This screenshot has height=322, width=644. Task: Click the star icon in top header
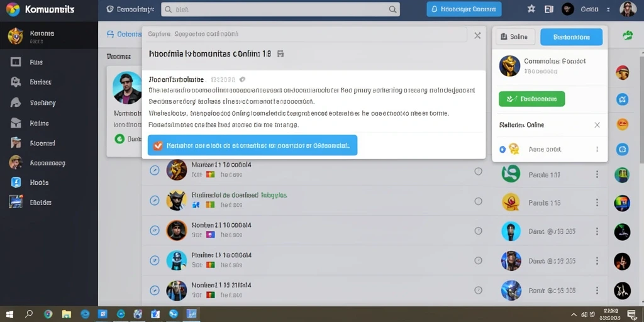coord(531,9)
